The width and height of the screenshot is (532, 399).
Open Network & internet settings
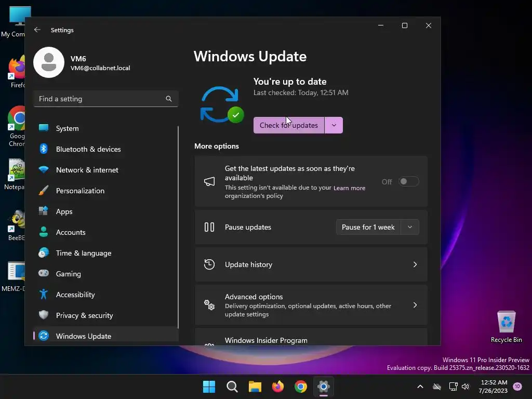click(106, 170)
